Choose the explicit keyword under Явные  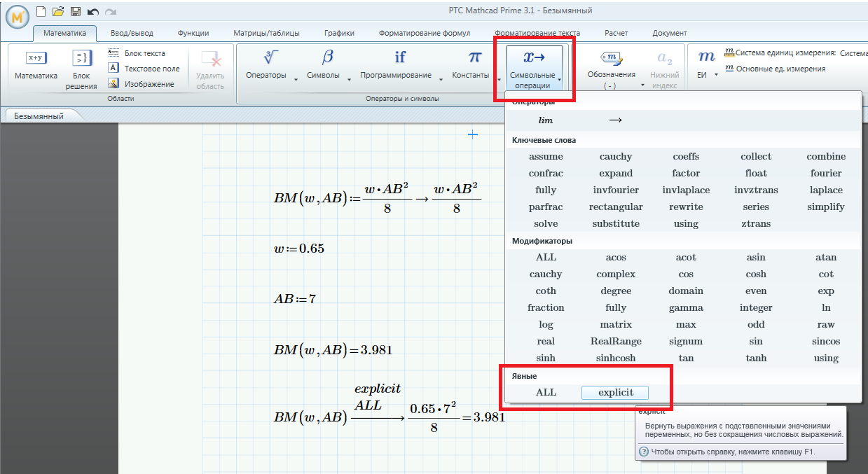[x=616, y=392]
